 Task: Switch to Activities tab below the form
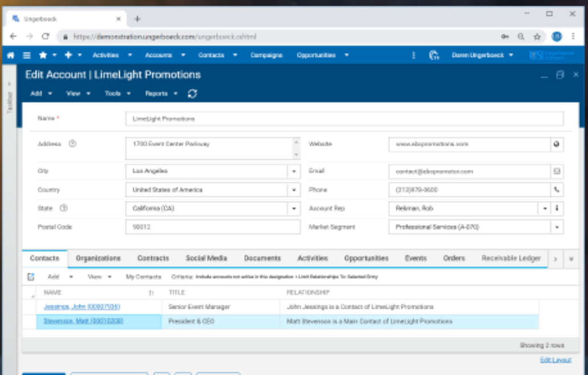(313, 258)
